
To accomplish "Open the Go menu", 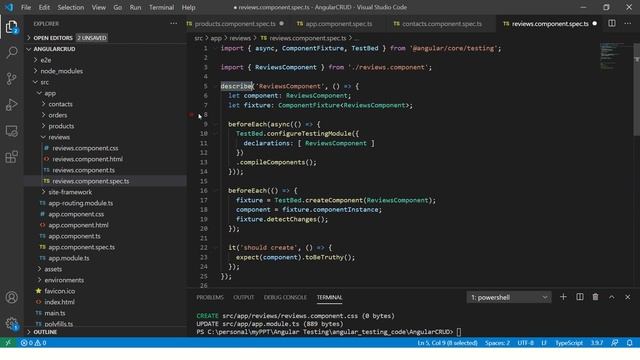I will click(x=118, y=7).
